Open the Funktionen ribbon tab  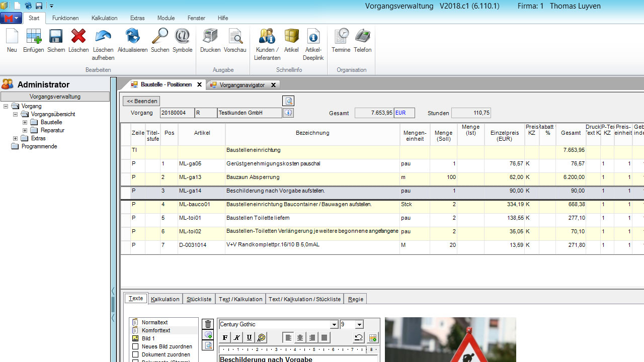click(65, 18)
